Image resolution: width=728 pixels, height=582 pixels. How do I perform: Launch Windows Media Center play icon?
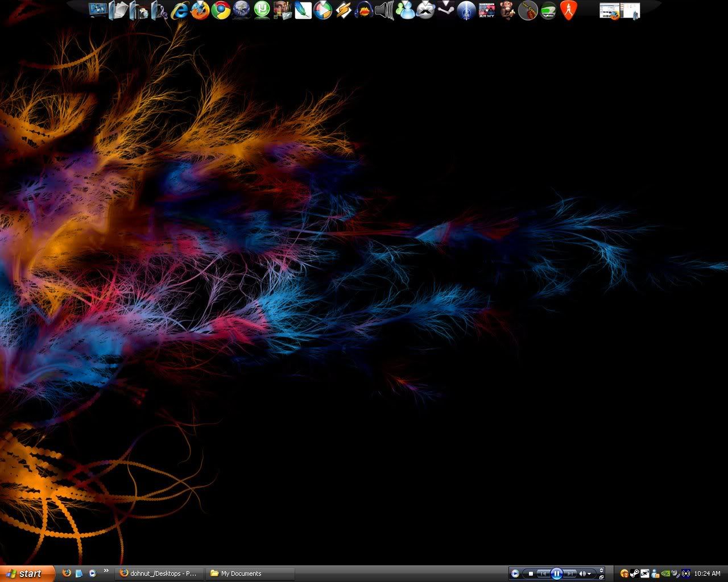323,10
